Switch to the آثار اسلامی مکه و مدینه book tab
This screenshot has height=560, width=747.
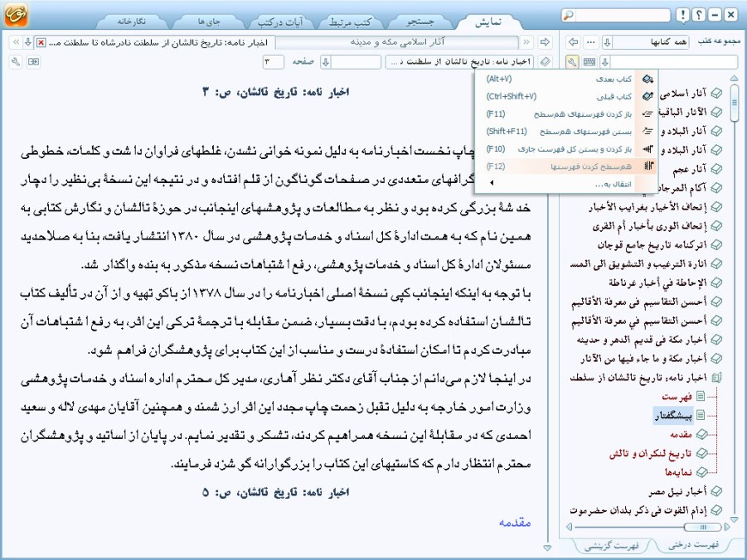pos(397,42)
